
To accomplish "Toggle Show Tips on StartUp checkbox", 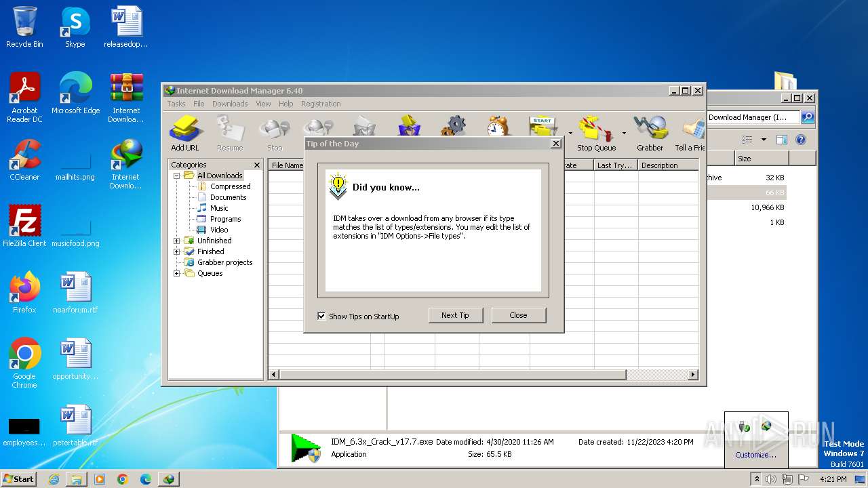I will click(321, 316).
